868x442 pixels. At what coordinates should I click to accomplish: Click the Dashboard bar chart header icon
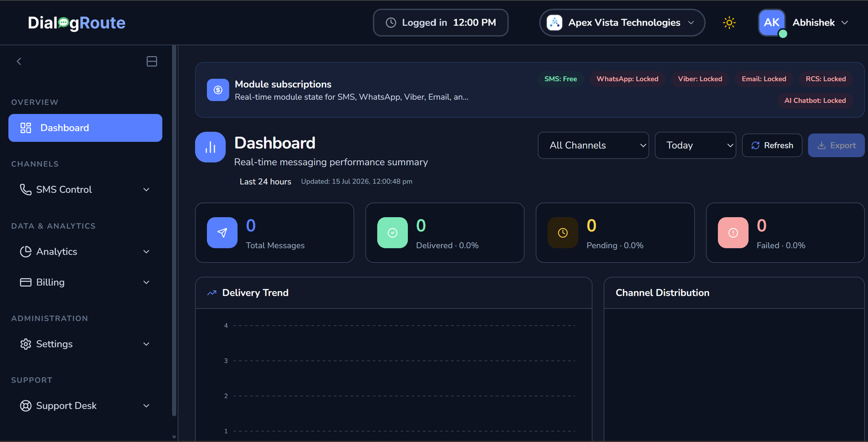point(210,147)
